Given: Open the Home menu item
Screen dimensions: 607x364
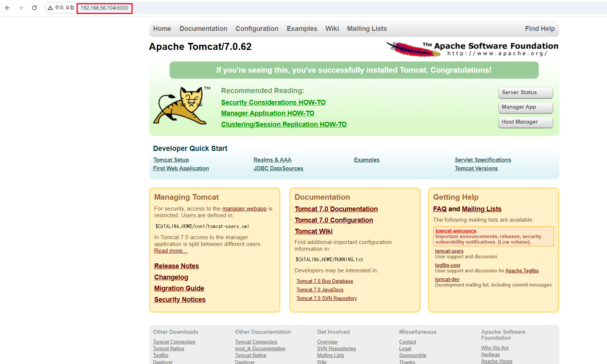Looking at the screenshot, I should pos(162,29).
